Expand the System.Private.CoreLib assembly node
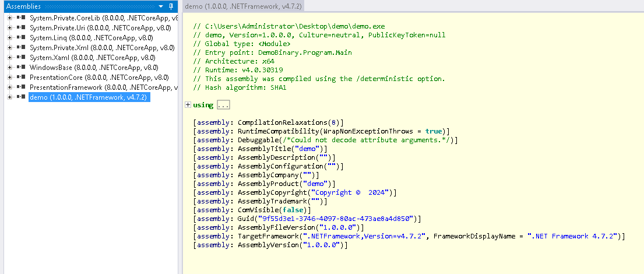Image resolution: width=644 pixels, height=274 pixels. pyautogui.click(x=10, y=17)
